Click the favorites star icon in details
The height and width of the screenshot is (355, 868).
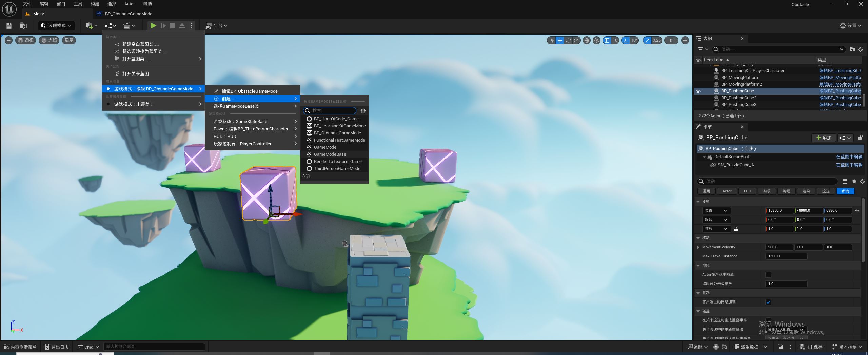(854, 181)
